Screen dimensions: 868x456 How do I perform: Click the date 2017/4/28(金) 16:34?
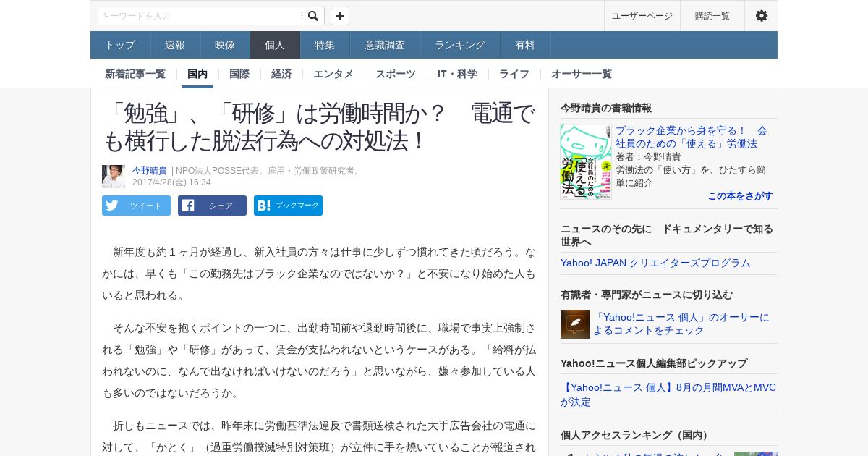click(x=171, y=182)
